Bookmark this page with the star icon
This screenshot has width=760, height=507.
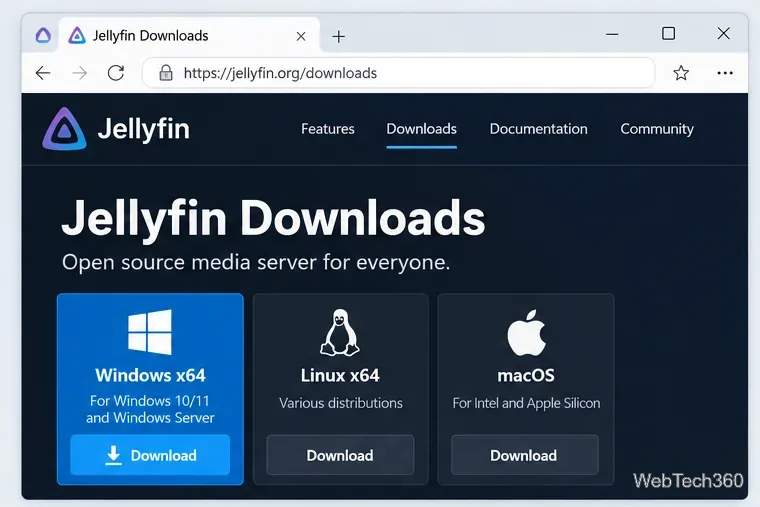click(681, 73)
